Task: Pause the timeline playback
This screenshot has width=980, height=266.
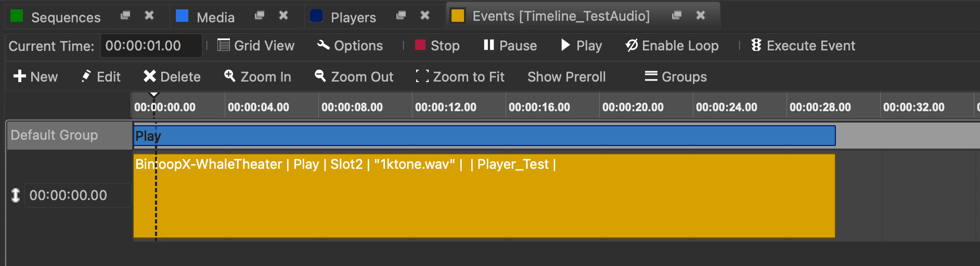Action: (x=510, y=46)
